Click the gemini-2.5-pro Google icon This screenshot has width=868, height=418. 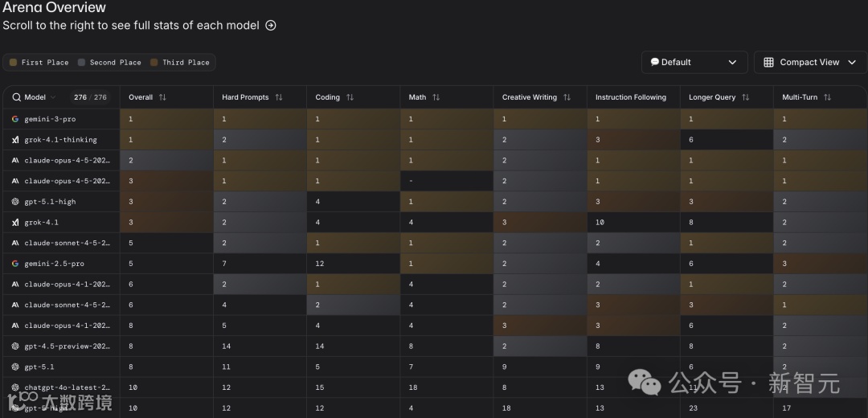tap(15, 264)
